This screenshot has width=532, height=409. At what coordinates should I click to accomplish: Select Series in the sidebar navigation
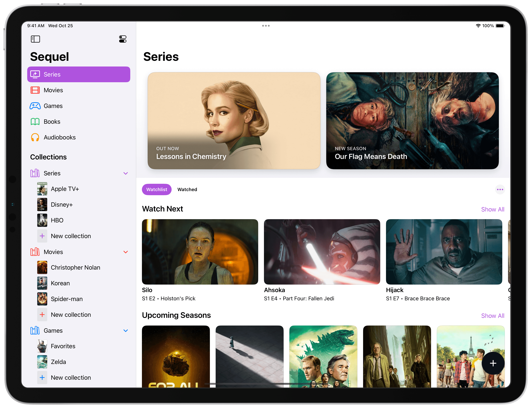tap(79, 74)
